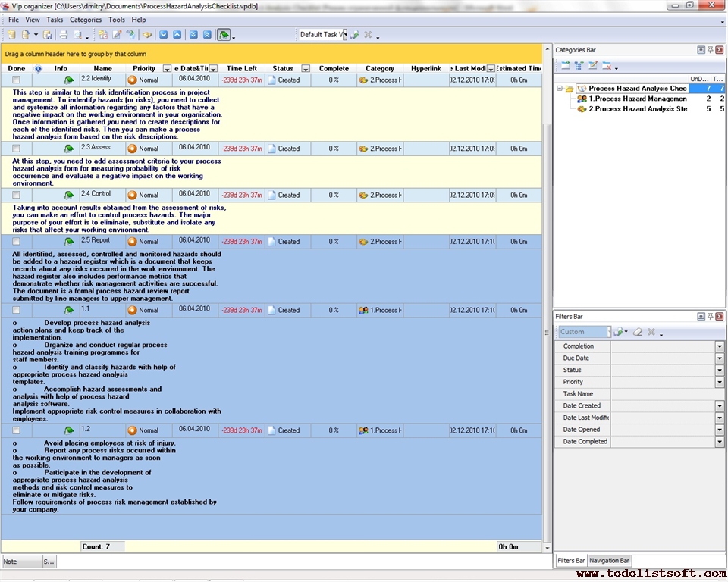Tick the Done checkbox for task 1.2
The width and height of the screenshot is (728, 582).
16,430
